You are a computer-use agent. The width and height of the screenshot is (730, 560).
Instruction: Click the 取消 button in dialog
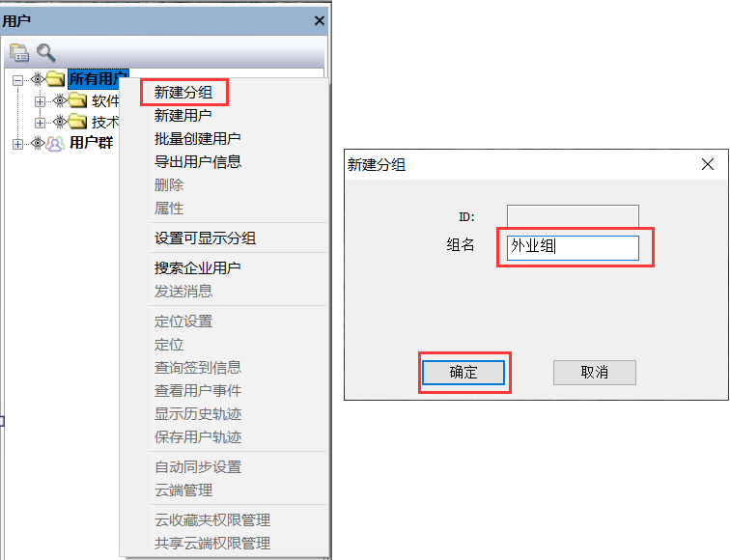click(595, 373)
